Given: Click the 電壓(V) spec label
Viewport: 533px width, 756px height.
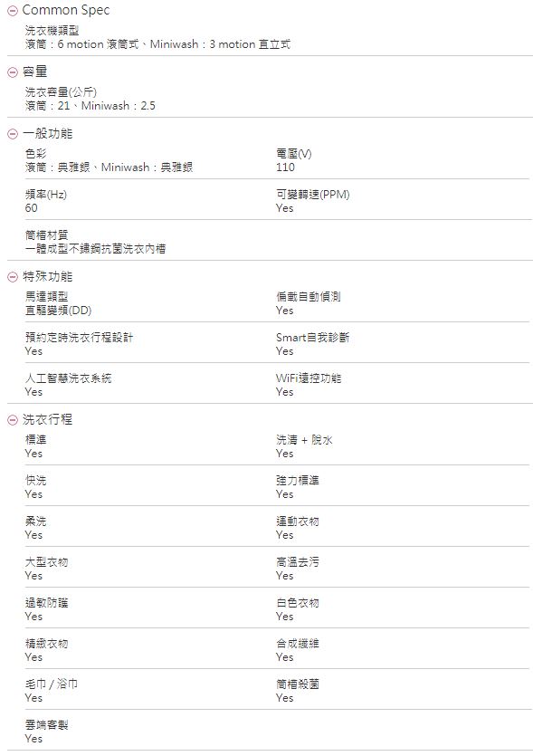Looking at the screenshot, I should 294,154.
